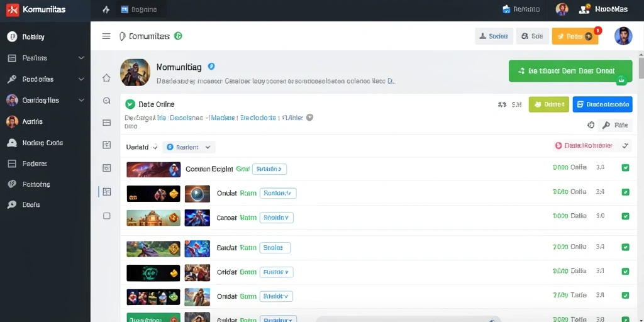Open the home icon in inner sidebar

point(106,77)
